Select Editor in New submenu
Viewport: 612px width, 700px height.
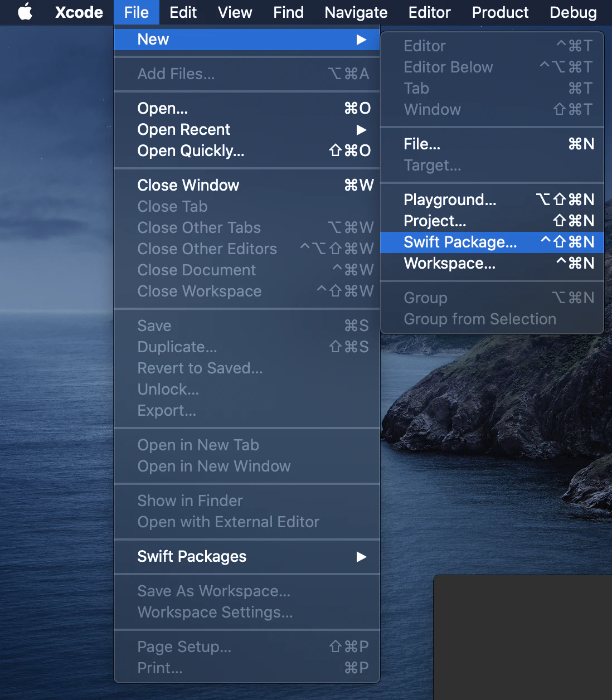coord(492,46)
